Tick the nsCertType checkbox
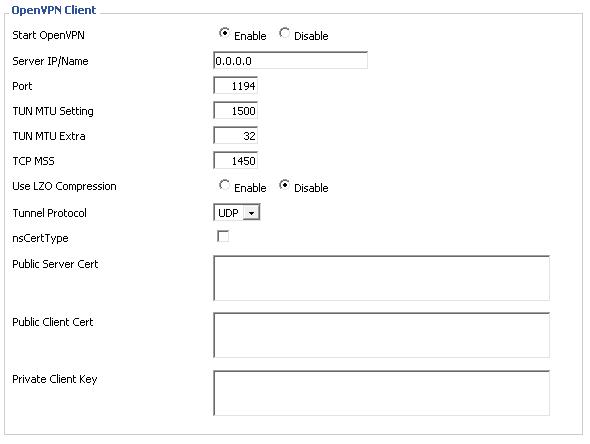The height and width of the screenshot is (444, 590). coord(223,236)
